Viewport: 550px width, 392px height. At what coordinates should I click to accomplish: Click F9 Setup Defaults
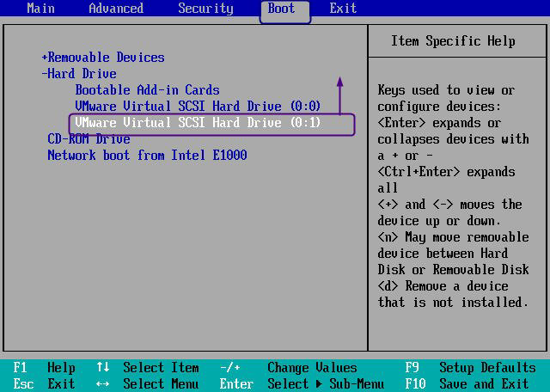pos(470,368)
